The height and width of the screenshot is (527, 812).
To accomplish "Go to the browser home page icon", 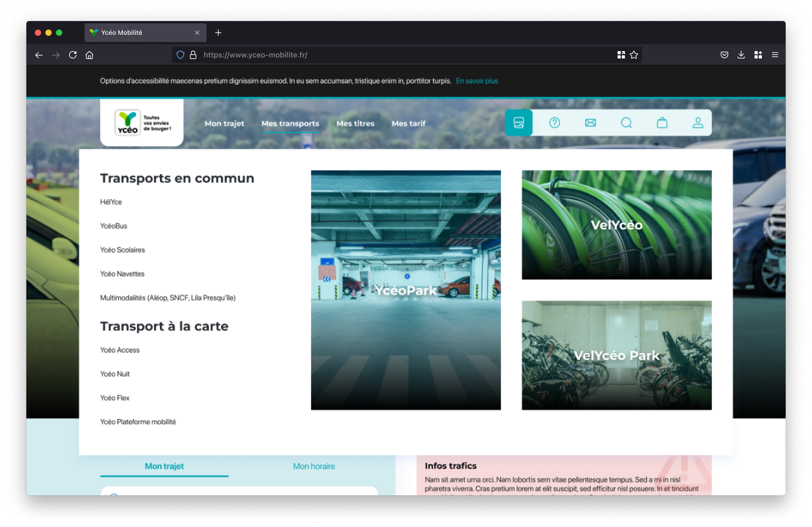I will [90, 55].
